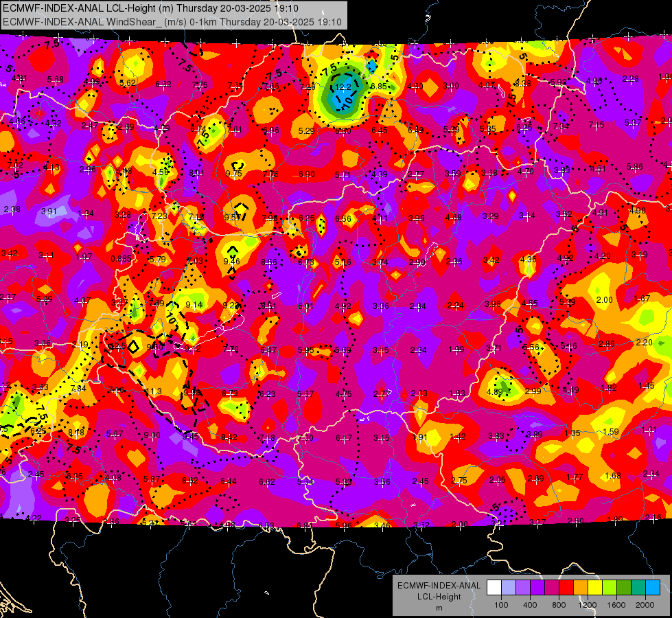Select the medium purple legend swatch
Image resolution: width=672 pixels, height=618 pixels.
tap(523, 588)
